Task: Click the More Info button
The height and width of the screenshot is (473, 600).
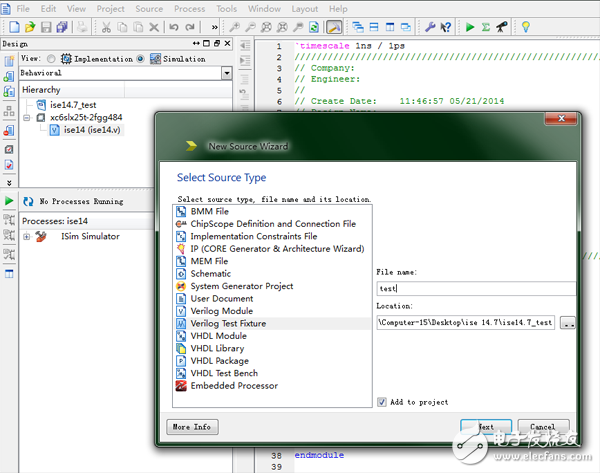Action: (x=191, y=427)
